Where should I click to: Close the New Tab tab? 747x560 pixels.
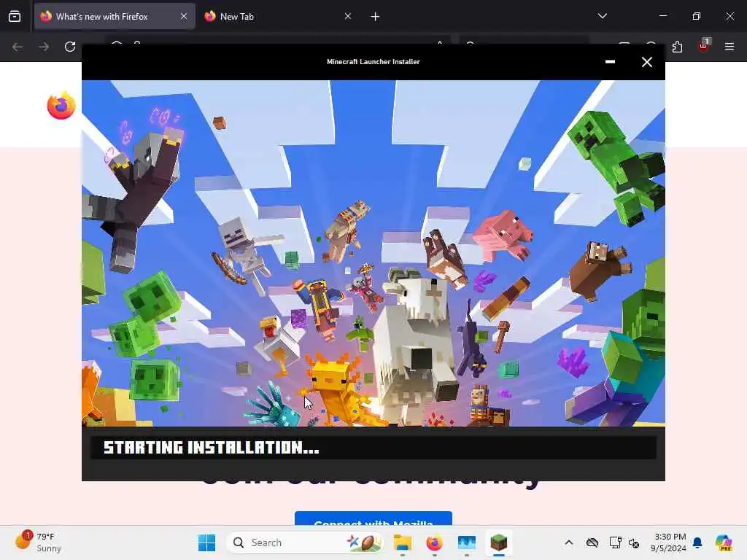pos(348,16)
